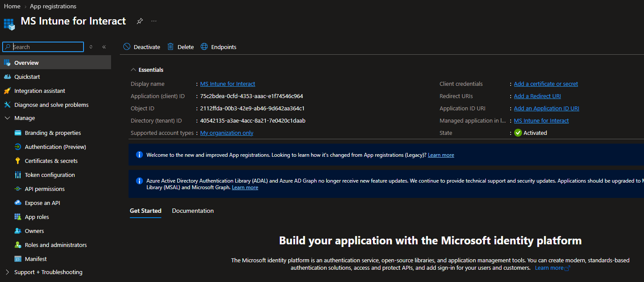The width and height of the screenshot is (644, 282).
Task: Collapse the sidebar menu with the double chevron
Action: (104, 47)
